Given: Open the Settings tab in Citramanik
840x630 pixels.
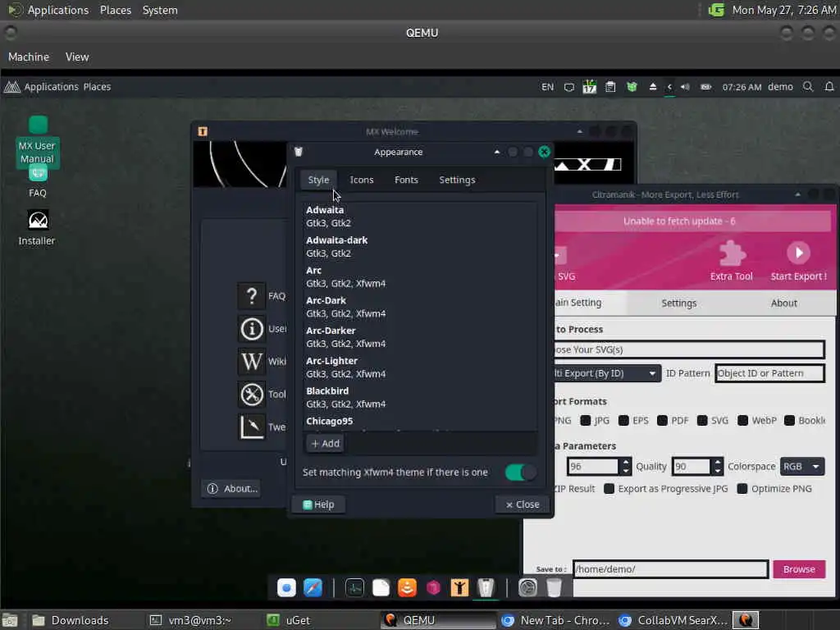Looking at the screenshot, I should tap(678, 304).
